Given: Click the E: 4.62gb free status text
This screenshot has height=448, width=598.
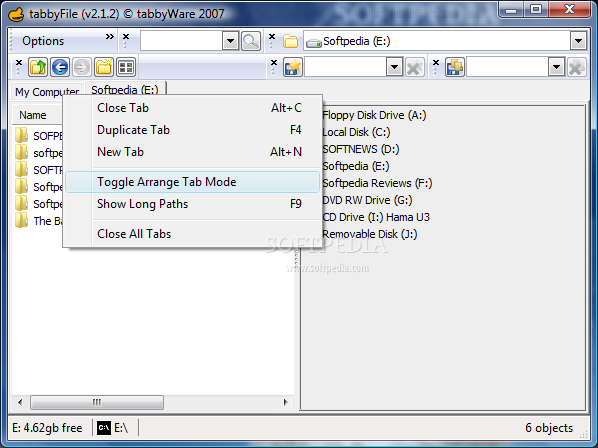Looking at the screenshot, I should [x=47, y=428].
